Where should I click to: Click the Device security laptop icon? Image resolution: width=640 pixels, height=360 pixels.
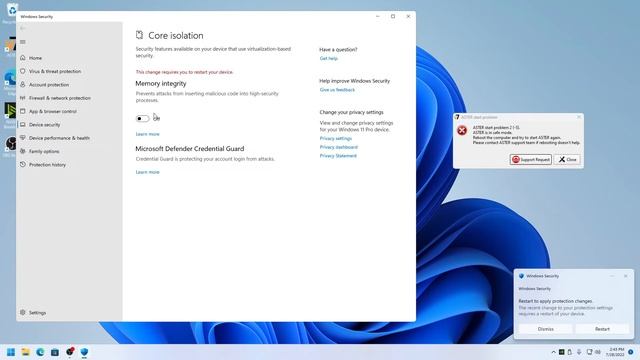click(x=23, y=124)
